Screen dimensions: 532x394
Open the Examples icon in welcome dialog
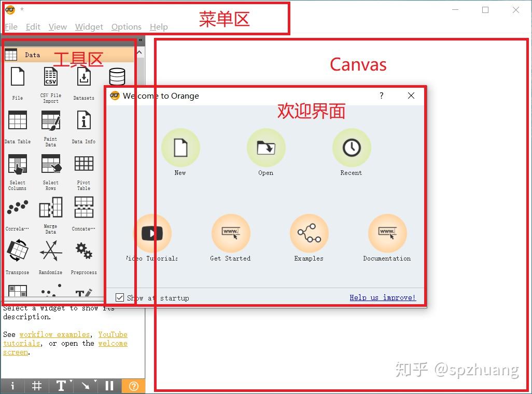tap(309, 234)
